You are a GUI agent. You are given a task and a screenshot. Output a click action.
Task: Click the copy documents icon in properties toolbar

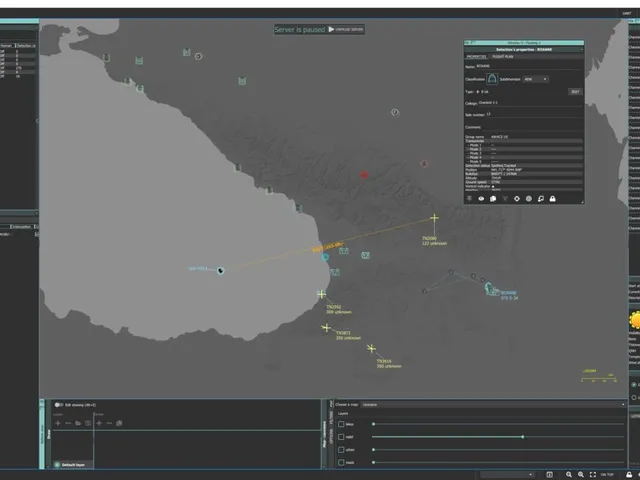coord(493,199)
